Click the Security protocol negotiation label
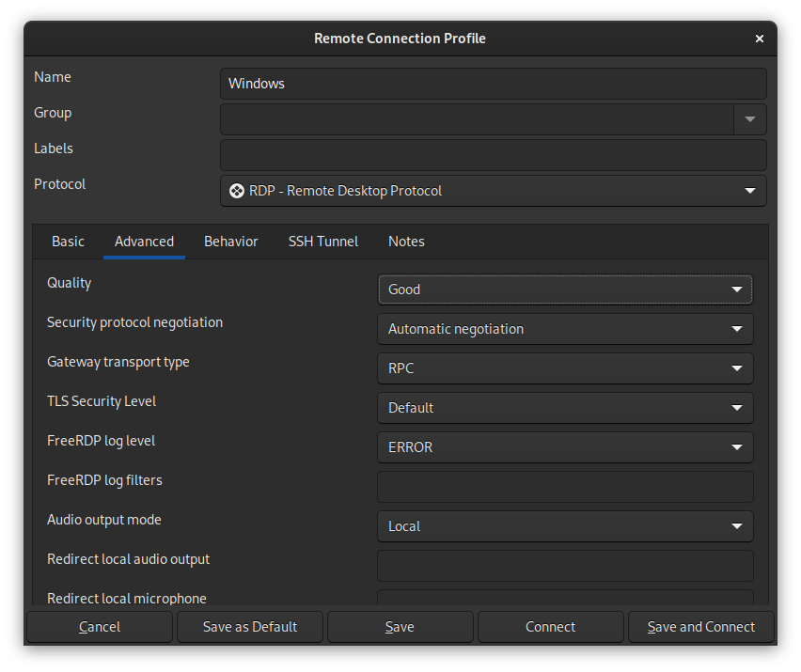This screenshot has width=801, height=672. 134,322
